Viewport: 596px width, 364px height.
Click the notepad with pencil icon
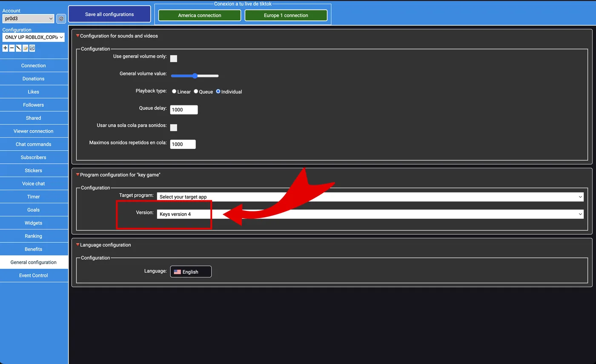pyautogui.click(x=25, y=48)
